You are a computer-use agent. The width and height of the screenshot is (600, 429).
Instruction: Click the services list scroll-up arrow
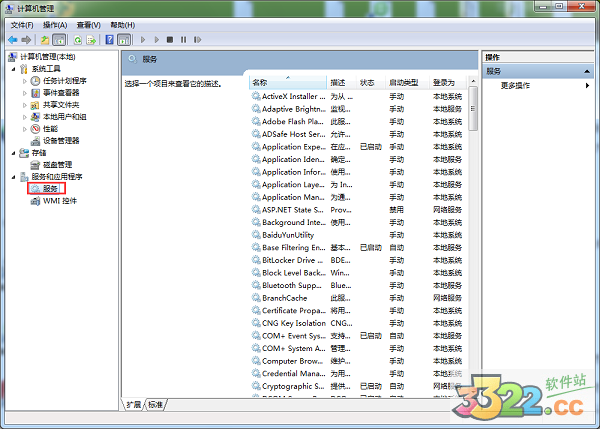(473, 81)
